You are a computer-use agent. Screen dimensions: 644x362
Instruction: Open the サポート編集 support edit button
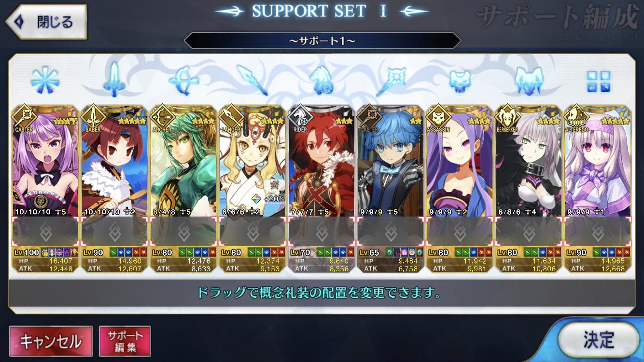(125, 341)
